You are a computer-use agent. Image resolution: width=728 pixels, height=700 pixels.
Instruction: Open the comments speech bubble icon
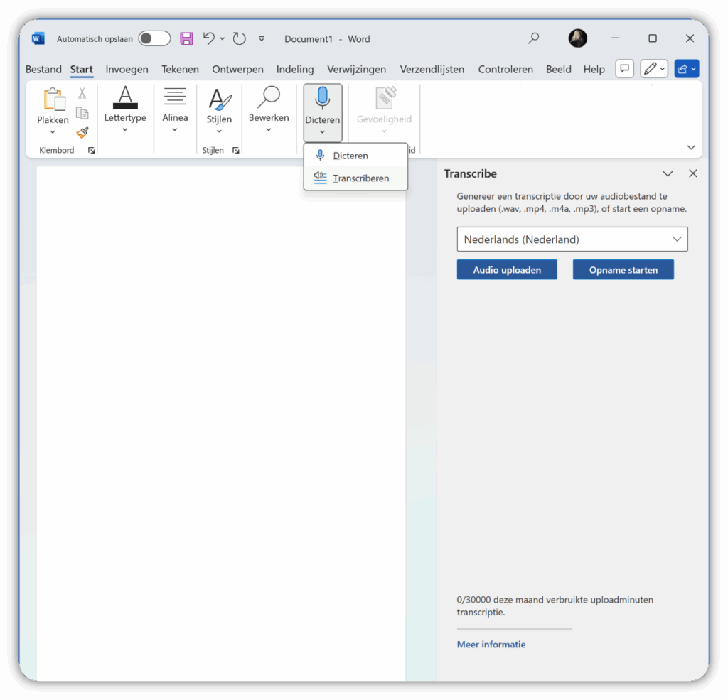(624, 69)
